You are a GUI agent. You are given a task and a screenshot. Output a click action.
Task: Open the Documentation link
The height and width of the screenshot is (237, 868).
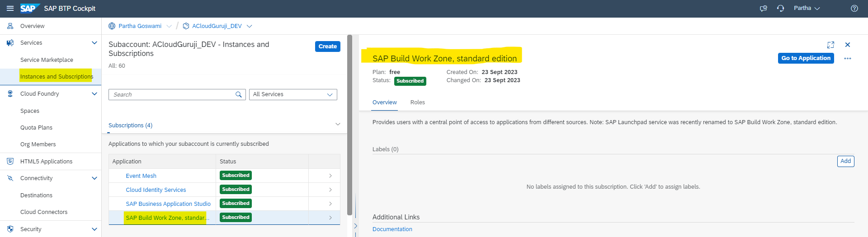tap(392, 229)
